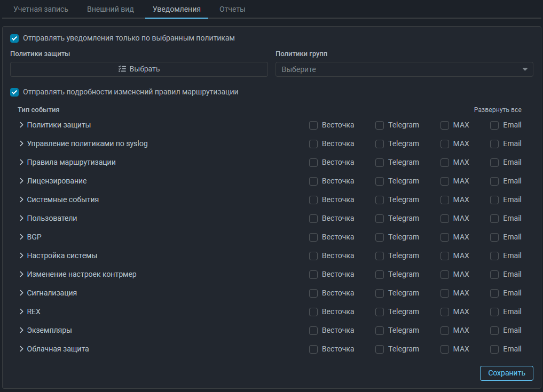Enable Telegram for Экземпляры
Image resolution: width=543 pixels, height=392 pixels.
click(380, 331)
